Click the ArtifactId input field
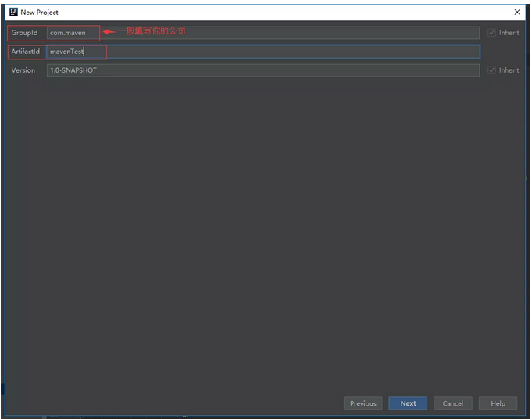Image resolution: width=532 pixels, height=419 pixels. pyautogui.click(x=263, y=52)
